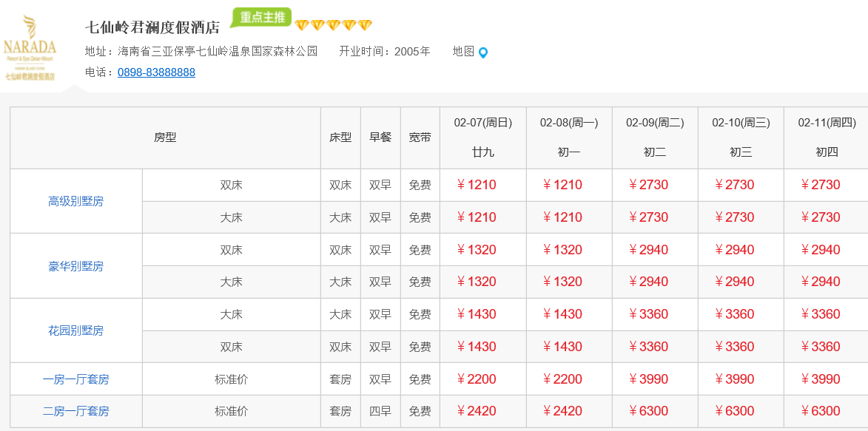Click the hotel name 七仙岭君澜度假酒店
This screenshot has width=868, height=431.
pos(152,27)
